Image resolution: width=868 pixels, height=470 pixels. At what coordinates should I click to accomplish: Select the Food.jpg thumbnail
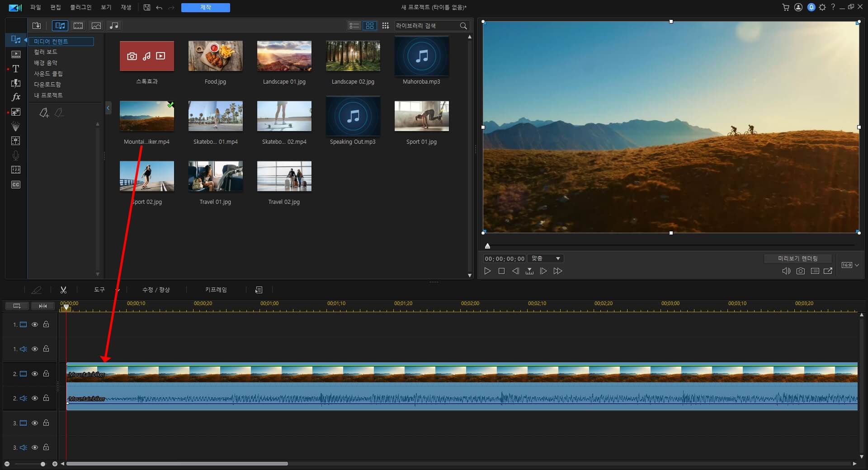click(x=215, y=56)
